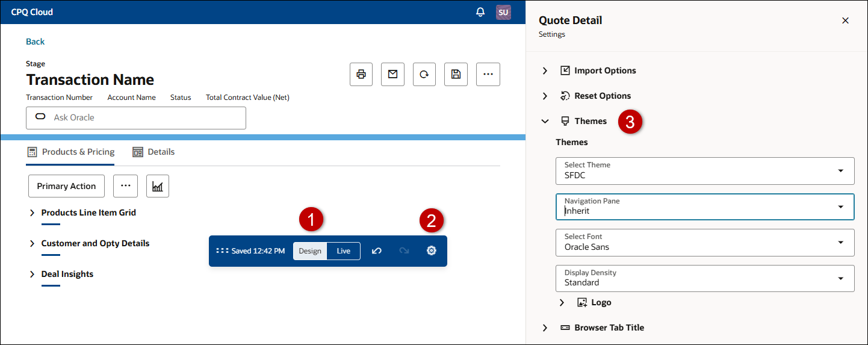The height and width of the screenshot is (345, 868).
Task: Open the notifications bell
Action: click(480, 12)
